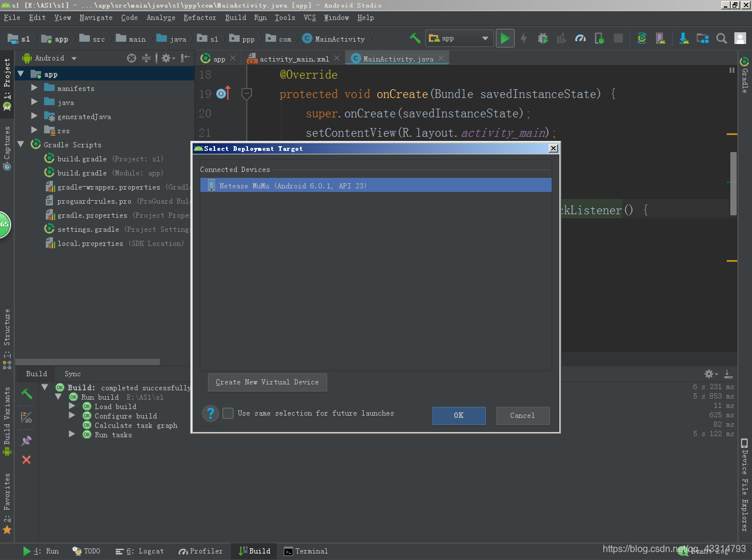
Task: Collapse the app module tree node
Action: pyautogui.click(x=21, y=74)
